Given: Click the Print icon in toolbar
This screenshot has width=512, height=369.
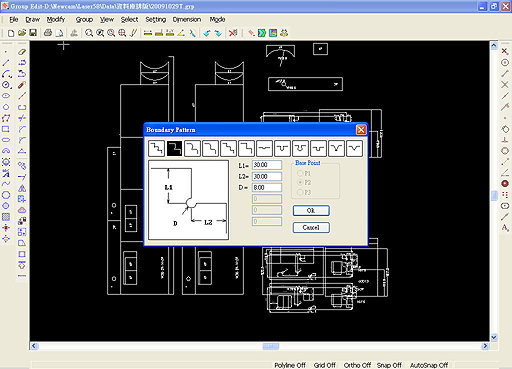Looking at the screenshot, I should [x=48, y=33].
